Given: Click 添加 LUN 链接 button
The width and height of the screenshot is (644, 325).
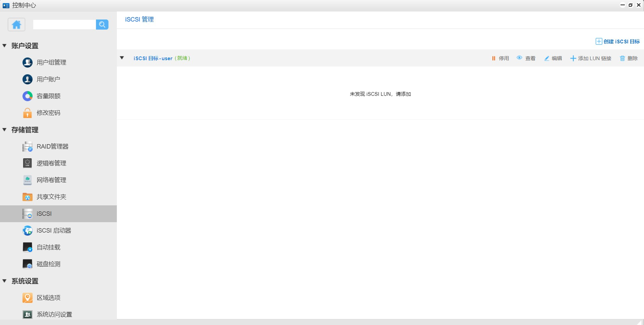Looking at the screenshot, I should 591,58.
